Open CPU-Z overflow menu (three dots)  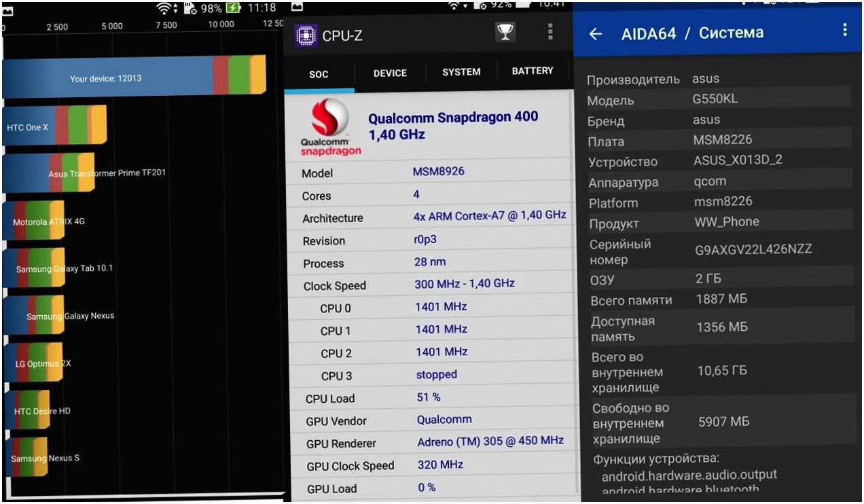point(550,32)
